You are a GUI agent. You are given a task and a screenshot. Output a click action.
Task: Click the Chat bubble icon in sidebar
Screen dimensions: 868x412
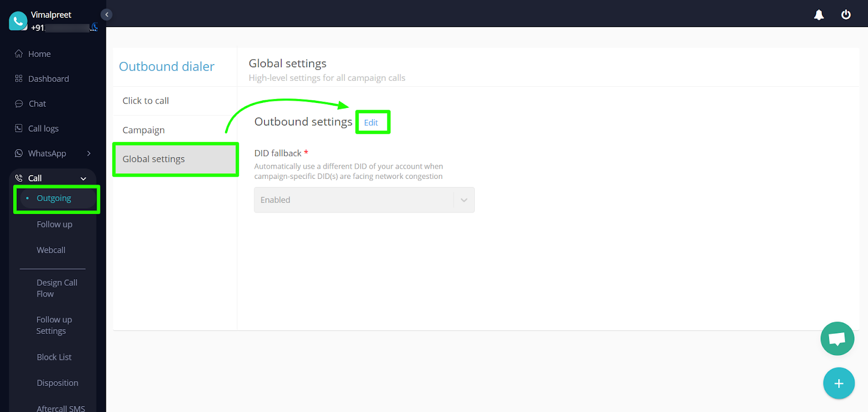tap(19, 104)
